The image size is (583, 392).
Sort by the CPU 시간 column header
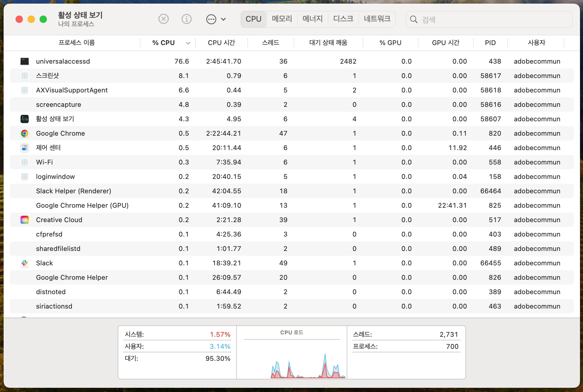pyautogui.click(x=221, y=43)
